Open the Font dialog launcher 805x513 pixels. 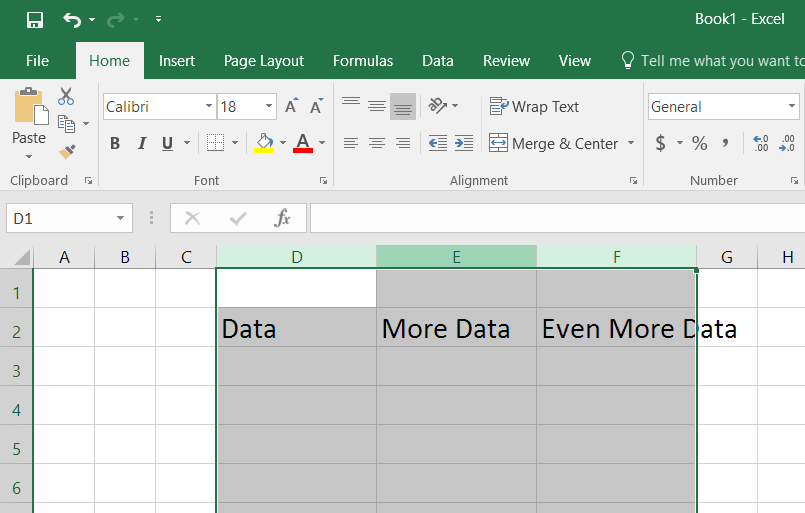tap(323, 181)
